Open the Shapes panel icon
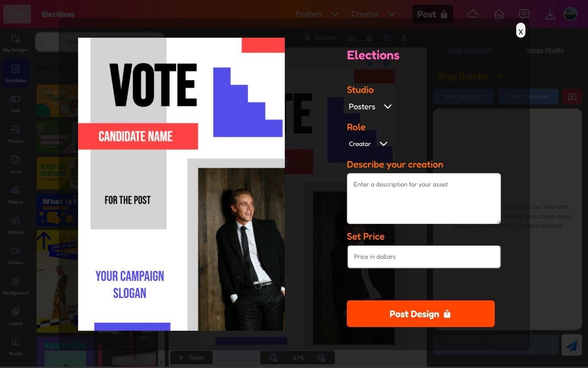This screenshot has width=588, height=368. 16,190
